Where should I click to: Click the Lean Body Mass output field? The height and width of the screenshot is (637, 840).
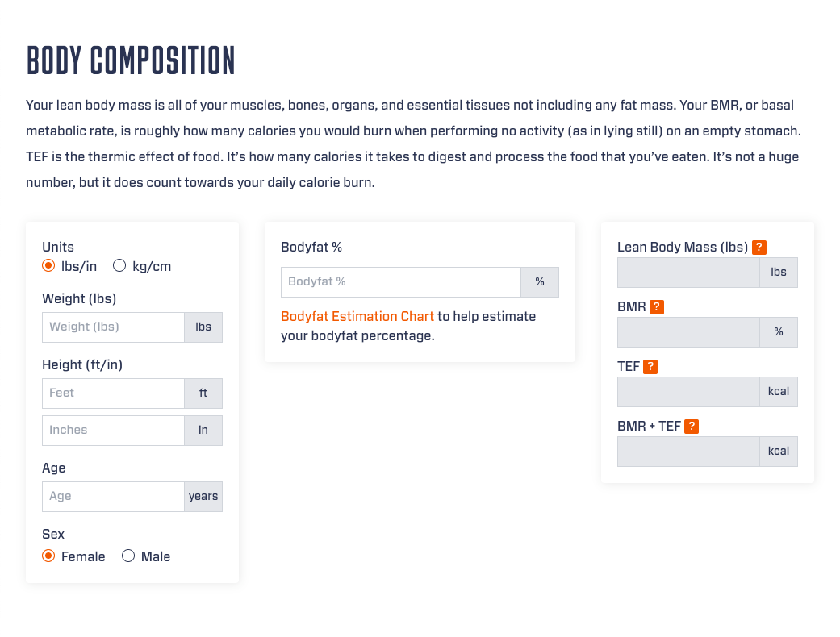click(x=688, y=273)
